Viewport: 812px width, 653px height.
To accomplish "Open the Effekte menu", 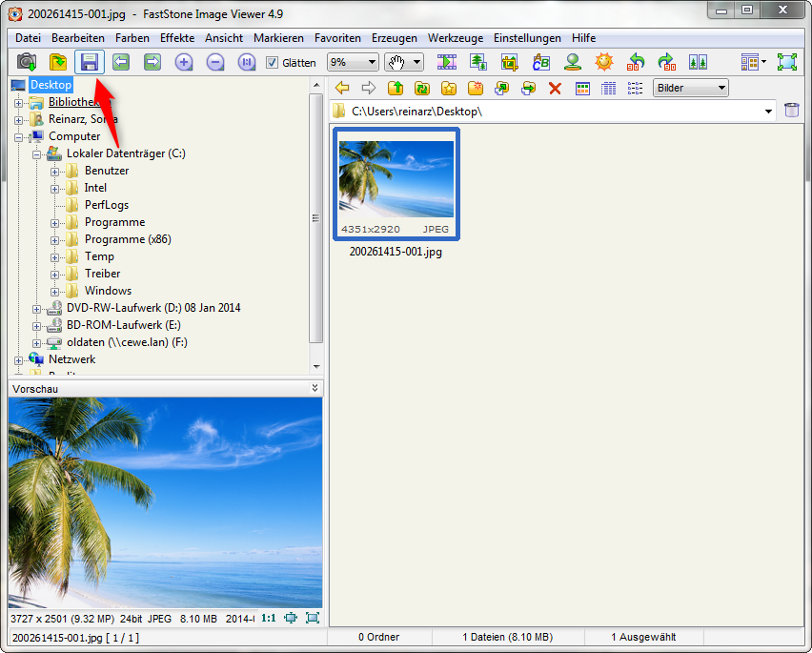I will tap(177, 38).
